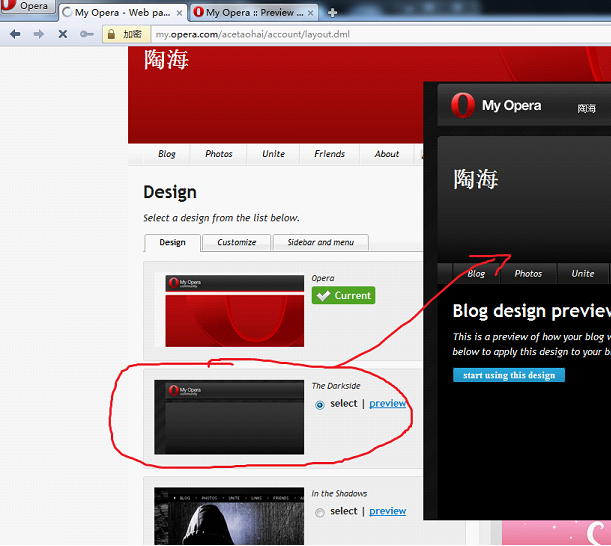Click The Darkside design thumbnail

pyautogui.click(x=229, y=417)
